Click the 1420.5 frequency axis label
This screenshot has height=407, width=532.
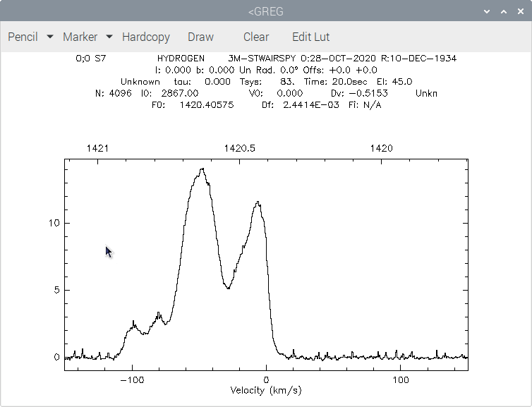click(239, 148)
